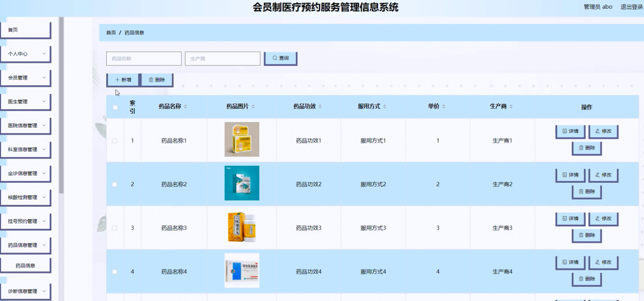Sort by 药品名称 column arrows

[x=186, y=107]
